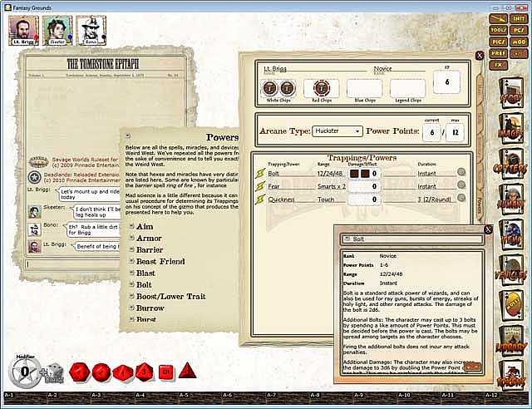
Task: Roll Fear power lightning icon
Action: pos(260,186)
